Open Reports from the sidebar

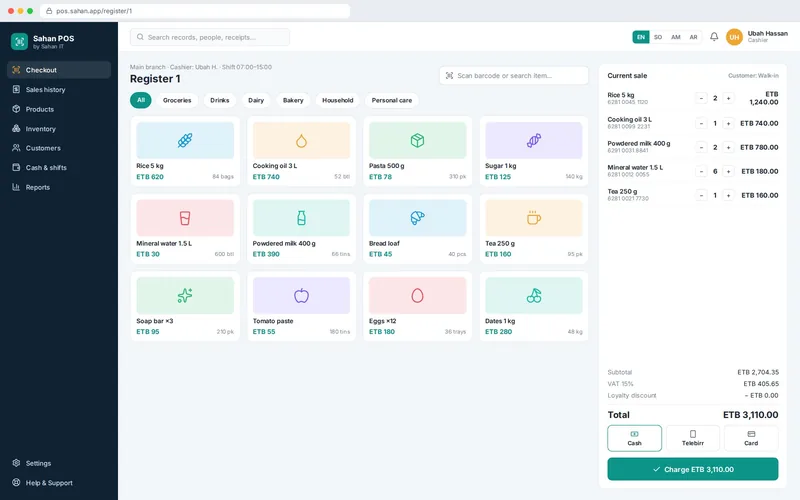coord(59,187)
